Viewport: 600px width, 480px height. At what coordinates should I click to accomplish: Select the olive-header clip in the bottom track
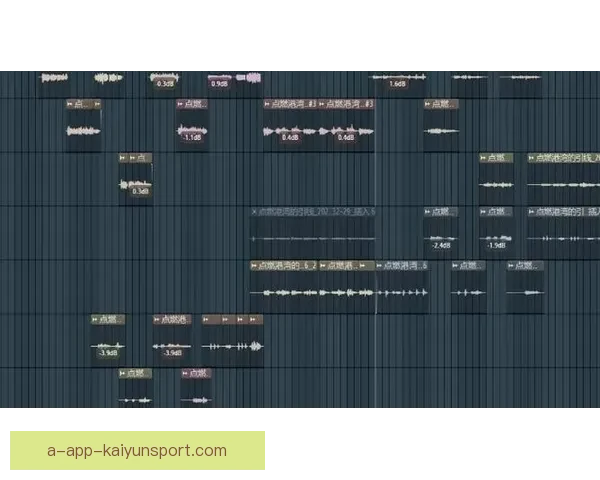[136, 374]
